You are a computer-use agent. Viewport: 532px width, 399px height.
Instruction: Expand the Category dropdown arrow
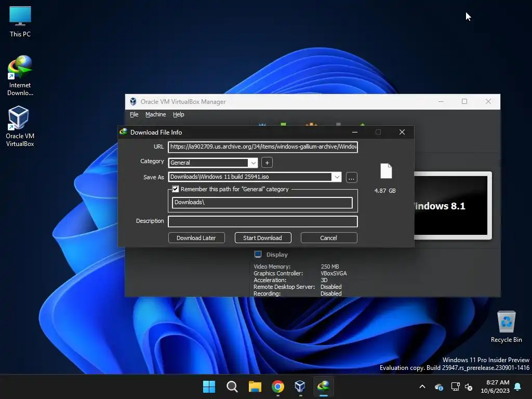[253, 163]
